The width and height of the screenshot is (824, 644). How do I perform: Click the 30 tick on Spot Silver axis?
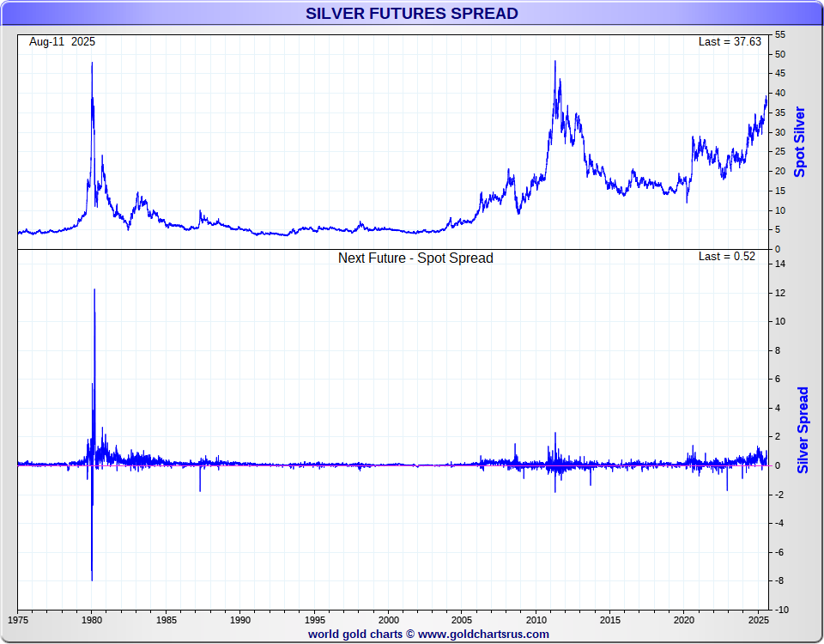(x=780, y=132)
